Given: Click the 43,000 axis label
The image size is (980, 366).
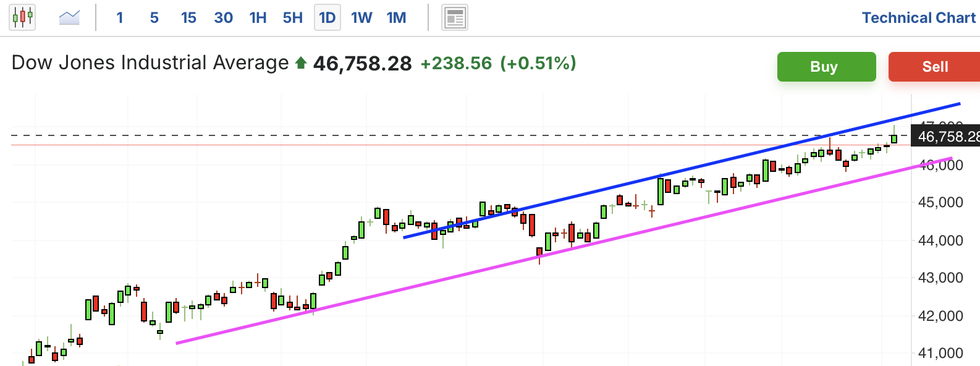Looking at the screenshot, I should click(940, 278).
